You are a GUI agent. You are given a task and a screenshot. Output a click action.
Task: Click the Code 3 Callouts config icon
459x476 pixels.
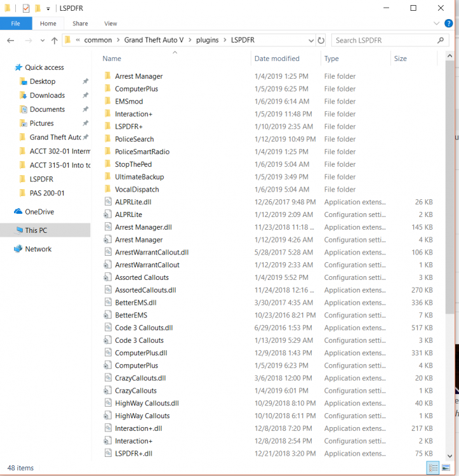click(x=108, y=340)
